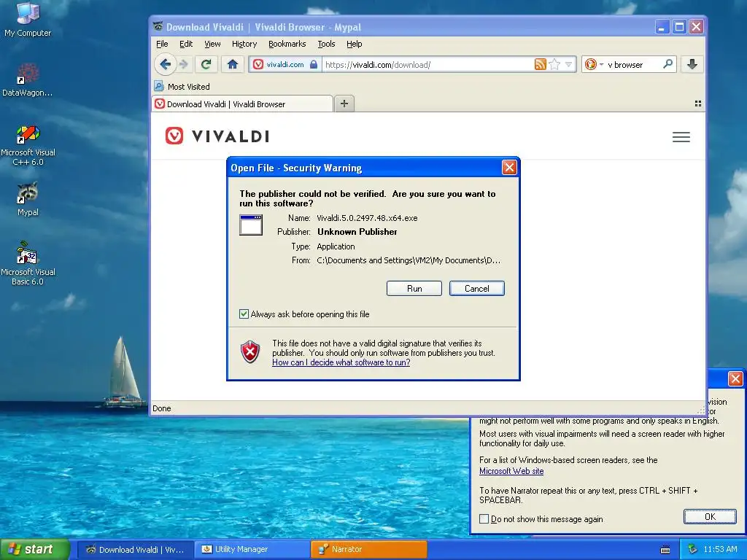Click the Most Visited bookmarks folder
The image size is (747, 560).
pos(182,87)
